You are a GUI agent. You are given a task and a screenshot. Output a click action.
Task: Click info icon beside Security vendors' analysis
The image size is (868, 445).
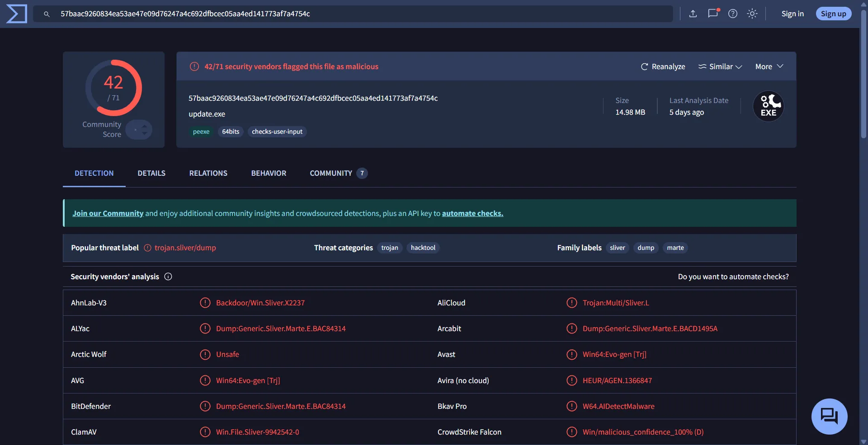pos(168,276)
